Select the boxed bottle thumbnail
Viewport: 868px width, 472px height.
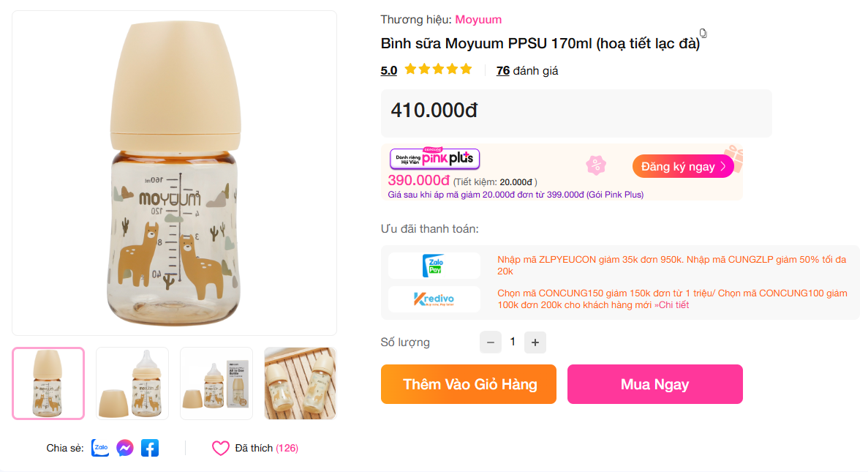(x=216, y=383)
